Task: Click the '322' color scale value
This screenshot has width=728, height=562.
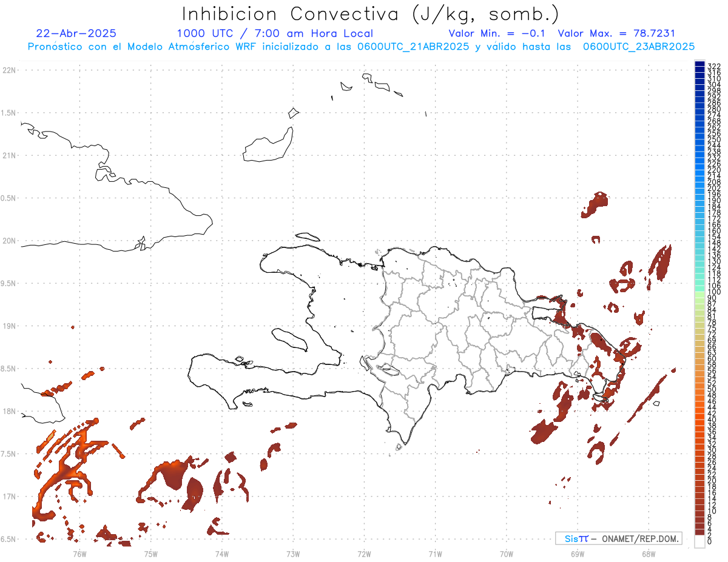Action: click(713, 66)
